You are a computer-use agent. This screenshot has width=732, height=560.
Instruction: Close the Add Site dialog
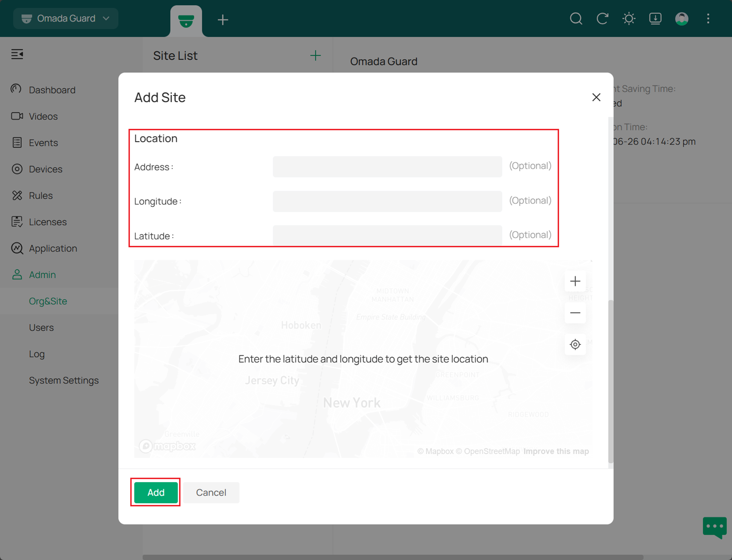coord(596,97)
